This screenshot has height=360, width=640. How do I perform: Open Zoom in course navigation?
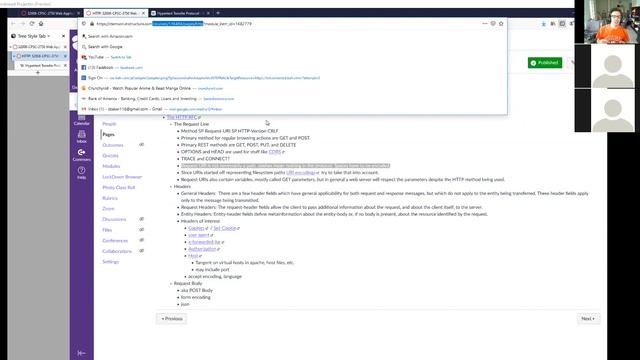coord(108,209)
